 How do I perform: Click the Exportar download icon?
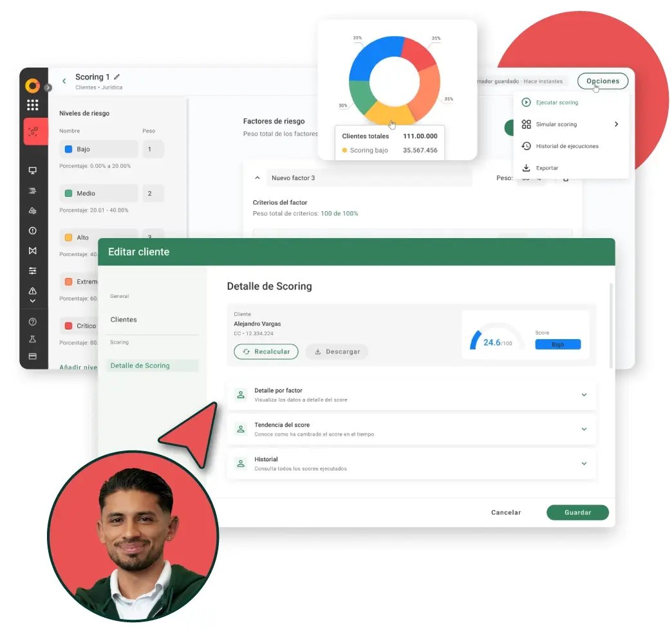coord(527,168)
